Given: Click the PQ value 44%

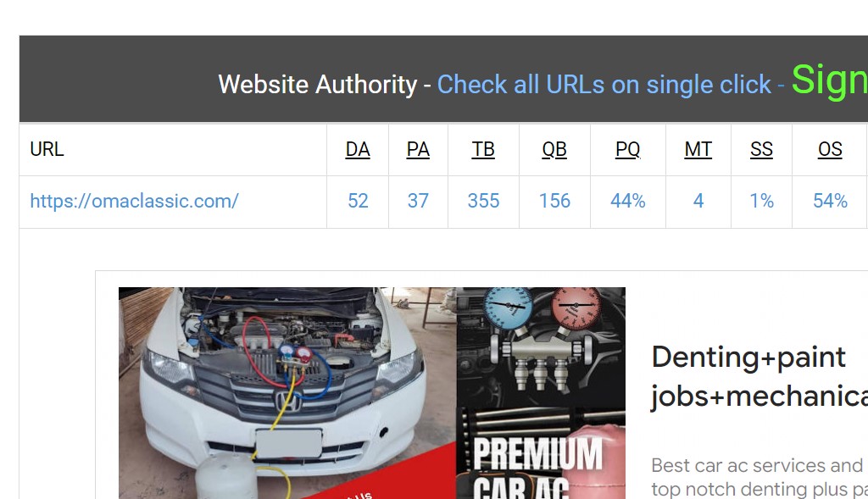Looking at the screenshot, I should (628, 201).
